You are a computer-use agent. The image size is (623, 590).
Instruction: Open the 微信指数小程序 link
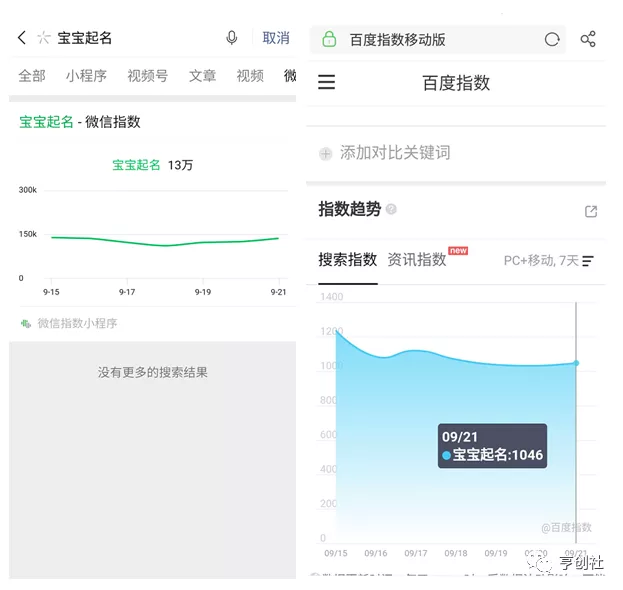77,323
